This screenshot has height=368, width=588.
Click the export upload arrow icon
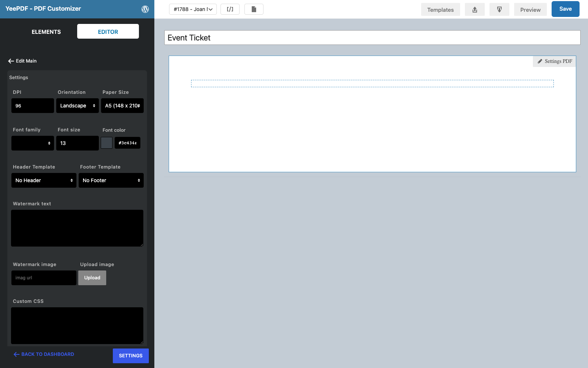[475, 10]
